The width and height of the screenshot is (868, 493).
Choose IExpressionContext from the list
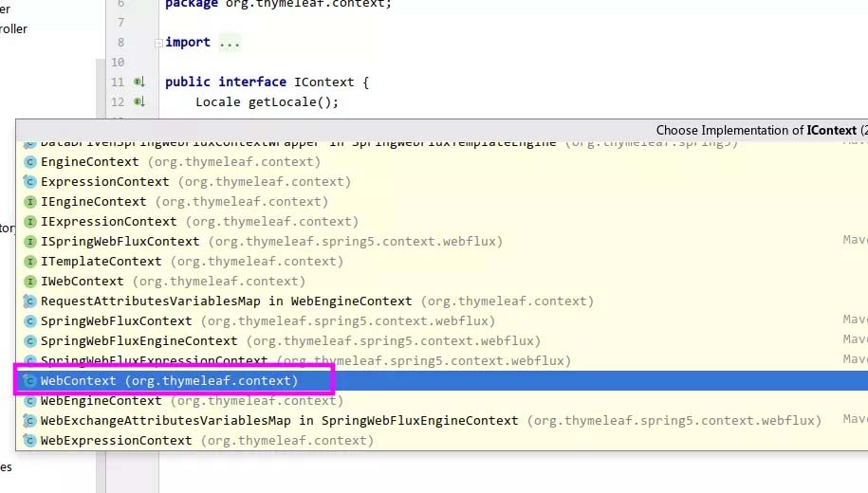pyautogui.click(x=442, y=222)
